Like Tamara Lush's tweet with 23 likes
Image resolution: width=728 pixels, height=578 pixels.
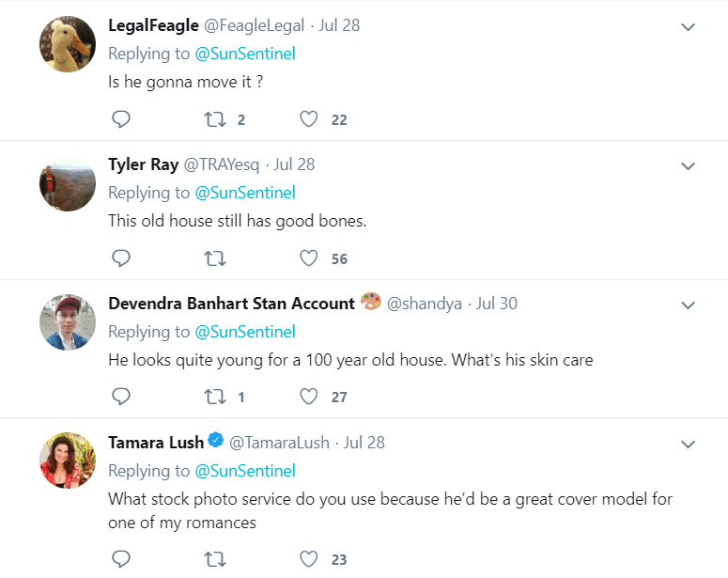click(309, 559)
